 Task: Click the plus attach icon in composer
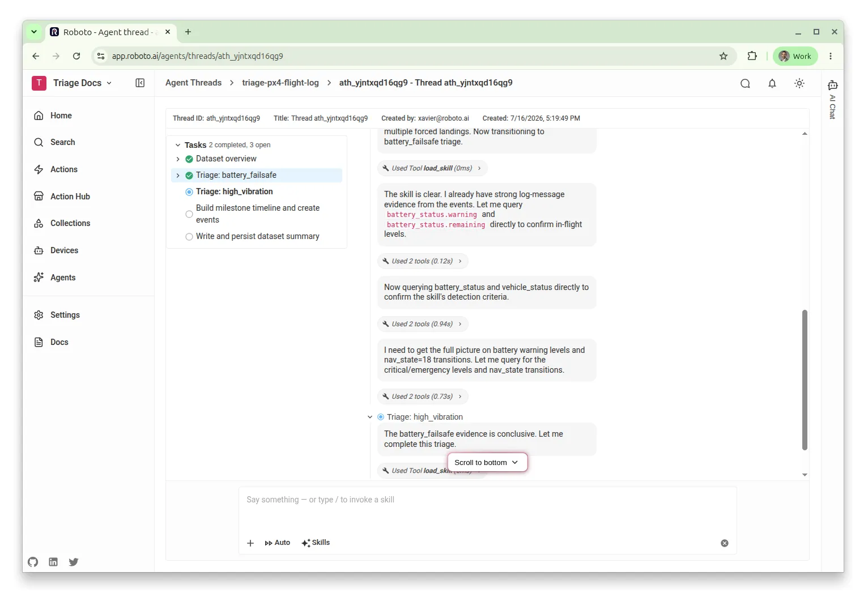[x=250, y=543]
